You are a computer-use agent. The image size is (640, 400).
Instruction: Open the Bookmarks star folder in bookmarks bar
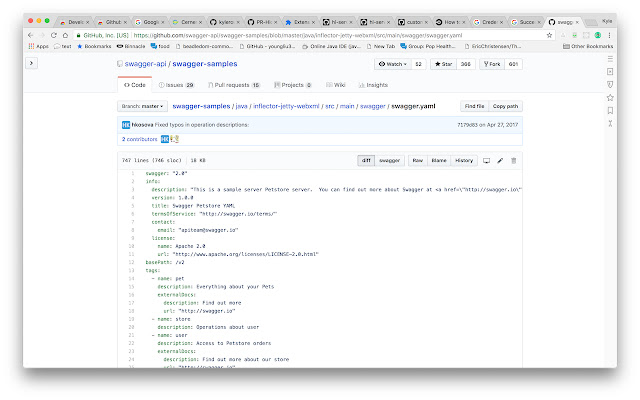(94, 46)
